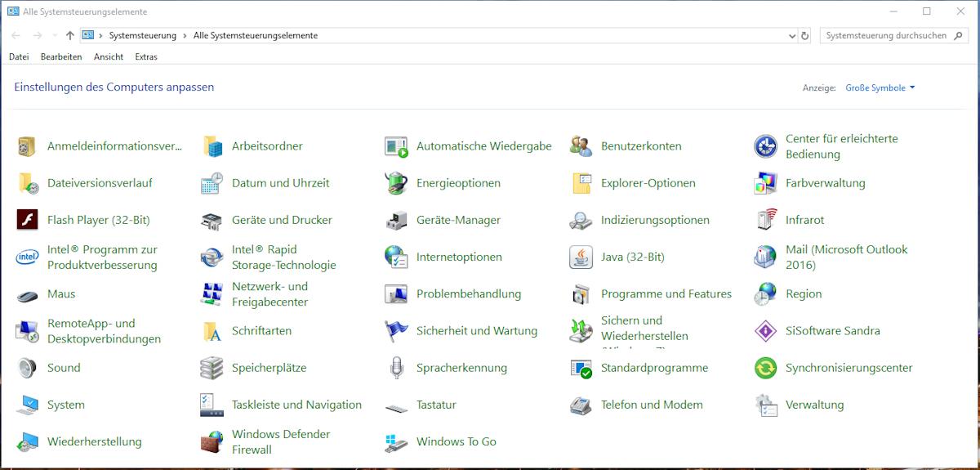Open the Große Symbole view dropdown

880,87
